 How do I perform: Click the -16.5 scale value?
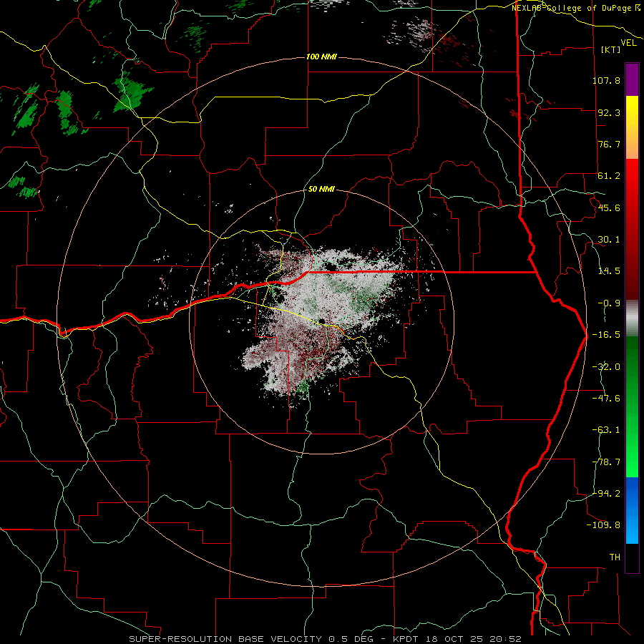(606, 335)
